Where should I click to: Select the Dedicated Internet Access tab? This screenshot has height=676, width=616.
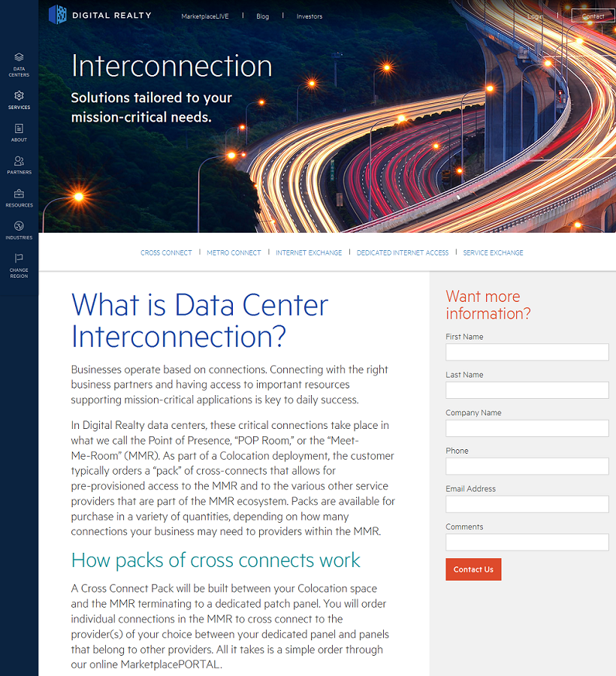403,253
